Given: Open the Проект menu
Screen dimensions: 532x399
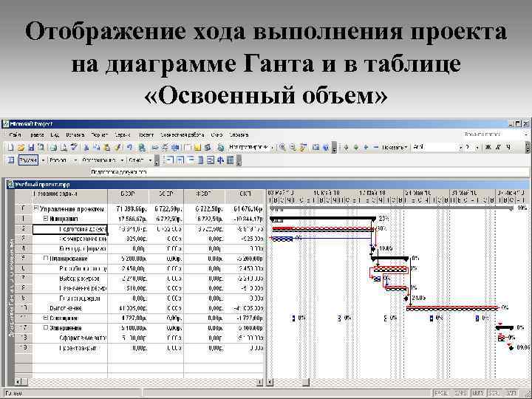Looking at the screenshot, I should click(146, 134).
